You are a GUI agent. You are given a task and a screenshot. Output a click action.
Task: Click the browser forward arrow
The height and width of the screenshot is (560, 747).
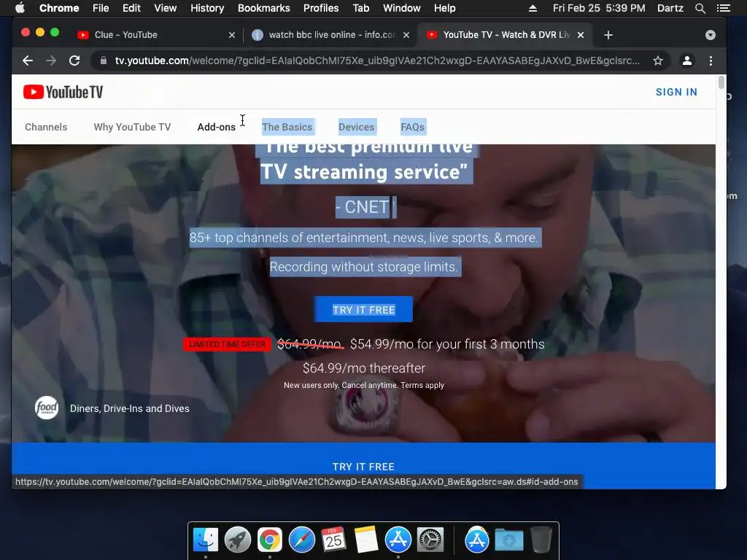(x=51, y=61)
